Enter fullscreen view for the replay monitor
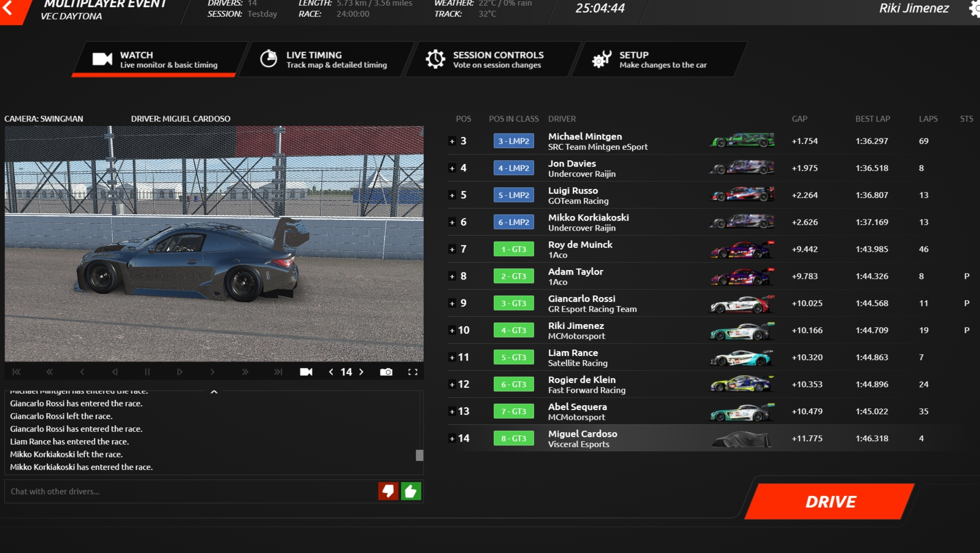The image size is (980, 553). pyautogui.click(x=413, y=372)
